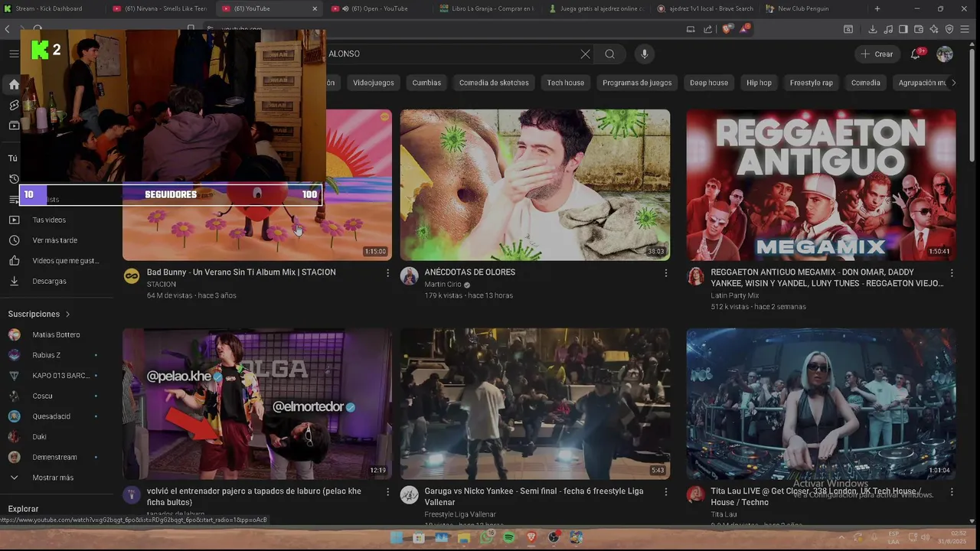This screenshot has width=980, height=551.
Task: Switch to ajedrez 1v1 local Brave Search tab
Action: 705,8
